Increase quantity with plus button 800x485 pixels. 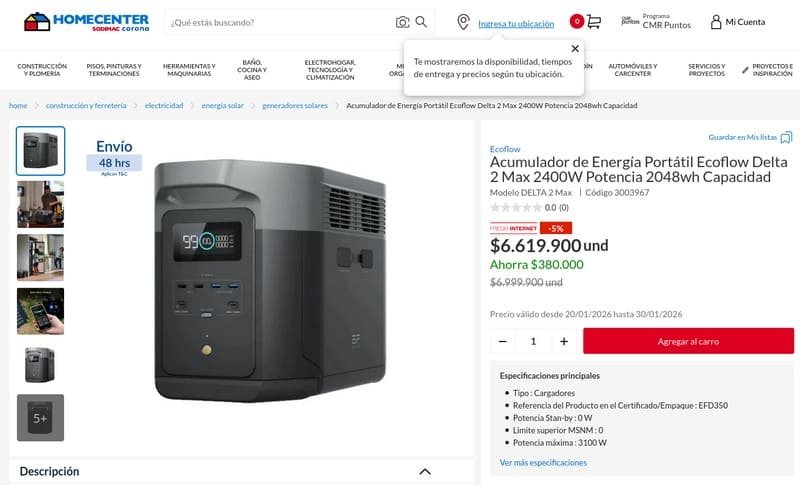pos(564,341)
